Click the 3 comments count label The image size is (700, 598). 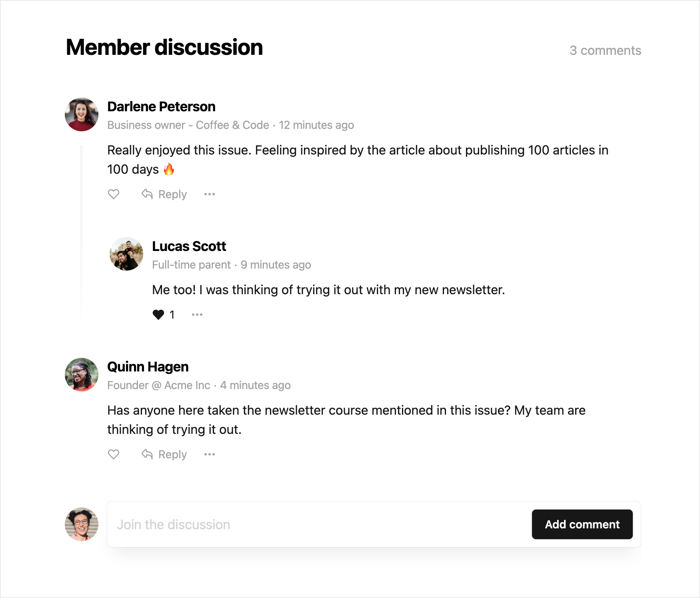[605, 50]
